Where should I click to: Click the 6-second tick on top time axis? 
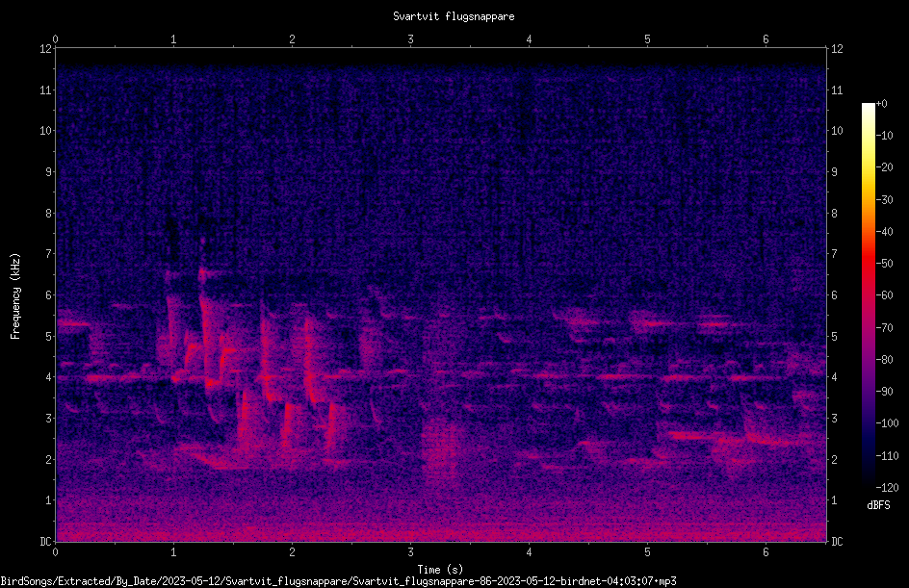click(766, 39)
